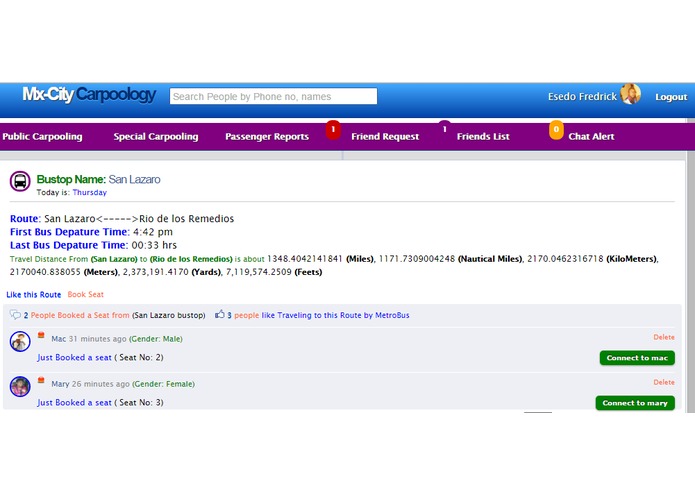
Task: Click the Connect to mary button
Action: pos(635,403)
